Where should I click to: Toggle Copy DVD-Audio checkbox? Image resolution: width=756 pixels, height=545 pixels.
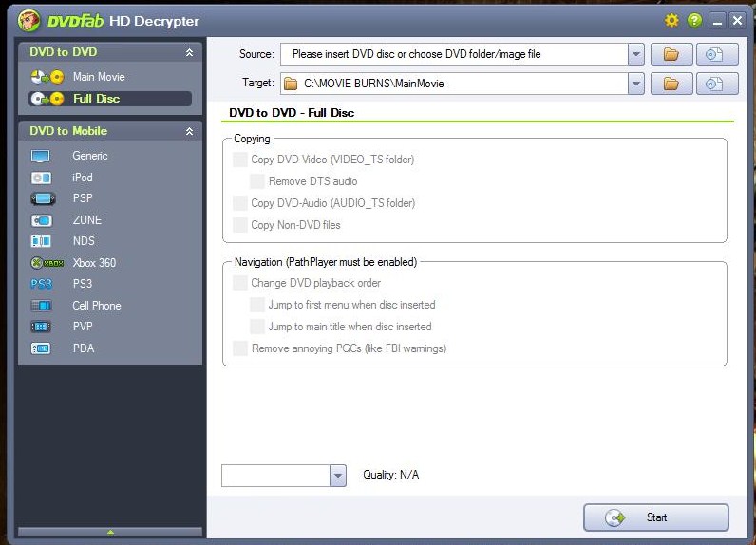[240, 203]
